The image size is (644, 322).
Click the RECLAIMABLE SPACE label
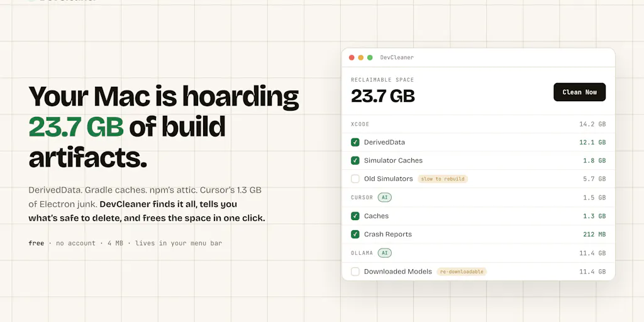tap(382, 80)
